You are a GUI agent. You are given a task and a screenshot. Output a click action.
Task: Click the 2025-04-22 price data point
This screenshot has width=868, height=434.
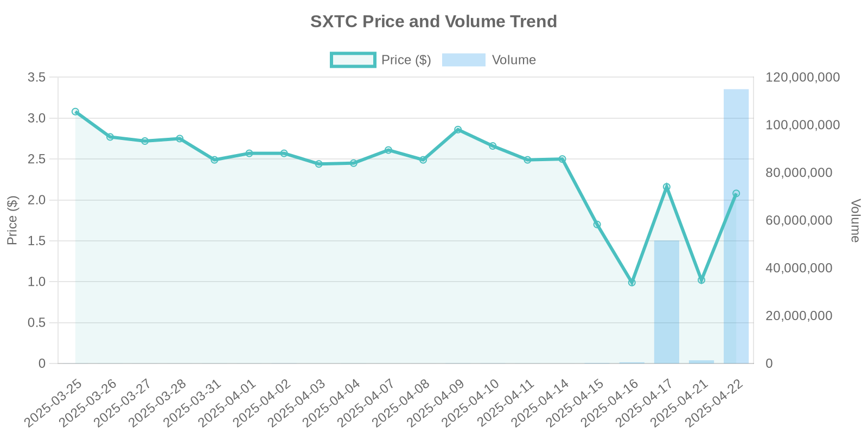[x=736, y=194]
